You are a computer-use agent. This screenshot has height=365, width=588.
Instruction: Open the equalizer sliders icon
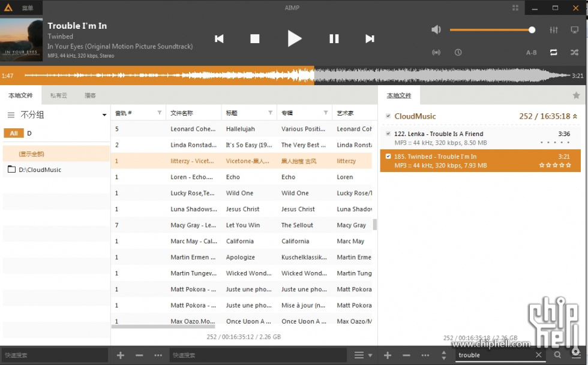point(554,30)
